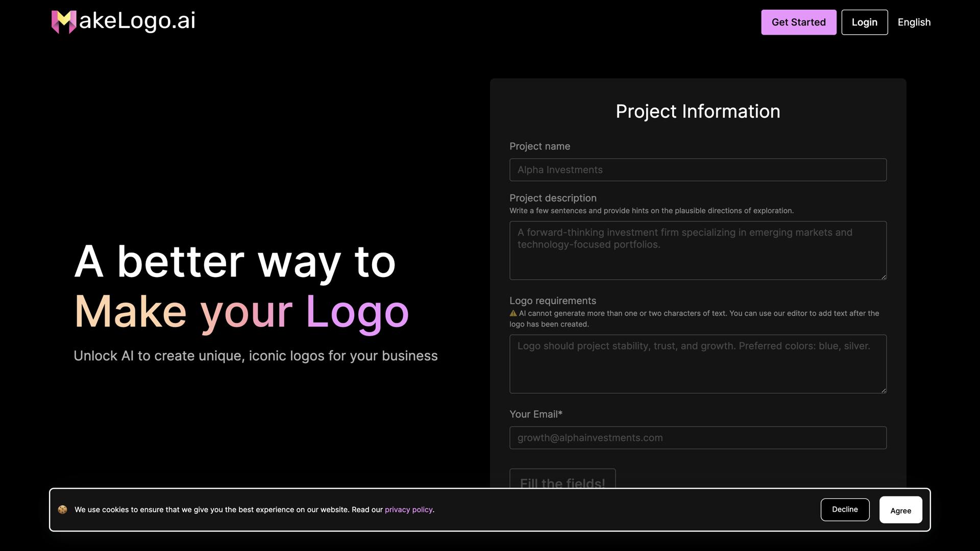Click the Project description textarea resize handle
Image resolution: width=980 pixels, height=551 pixels.
point(884,277)
